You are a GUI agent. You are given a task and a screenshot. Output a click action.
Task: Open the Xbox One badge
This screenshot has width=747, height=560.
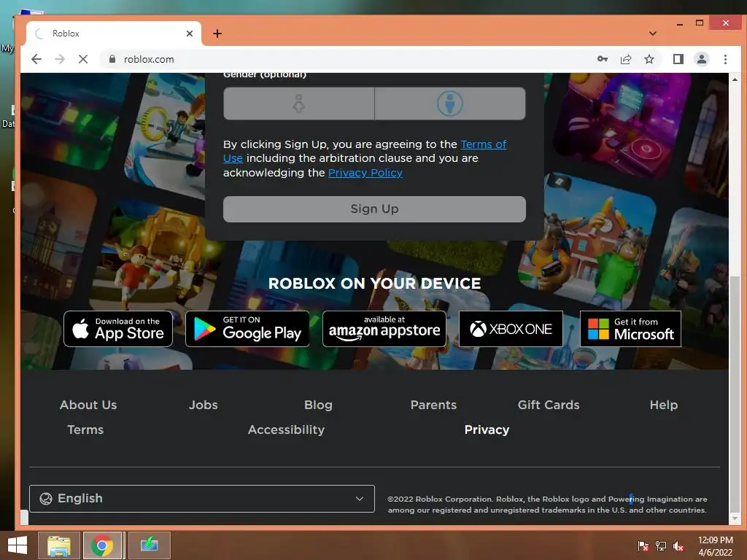(x=511, y=329)
